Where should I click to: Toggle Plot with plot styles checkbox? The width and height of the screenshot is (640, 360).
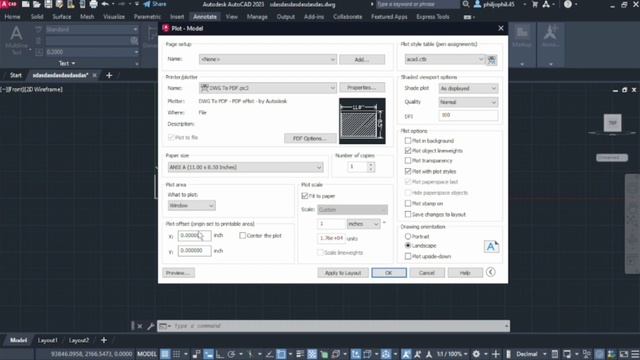coord(408,171)
